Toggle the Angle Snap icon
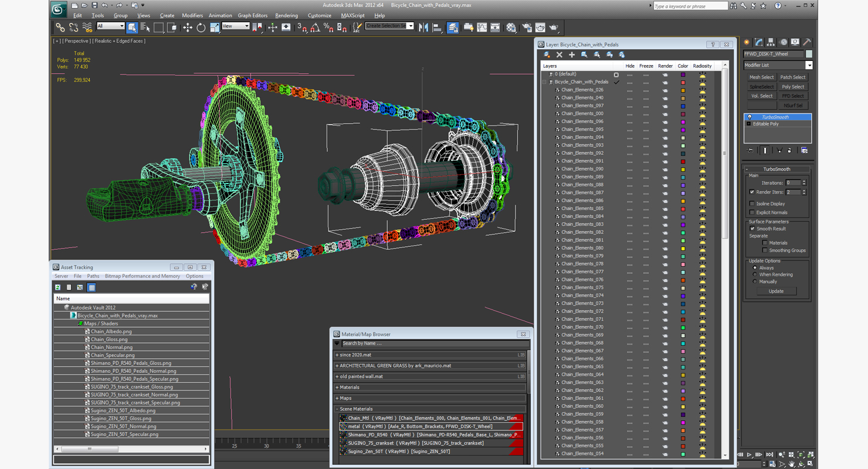The image size is (868, 469). pos(316,27)
